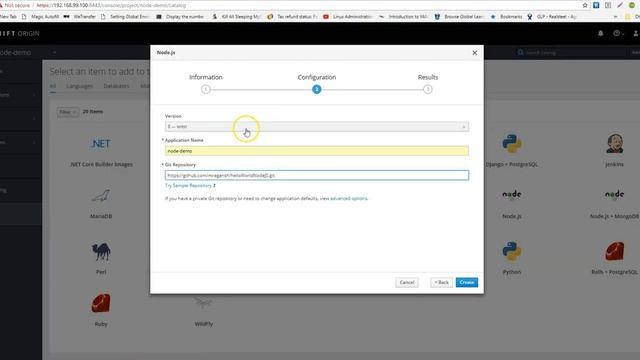The image size is (640, 360).
Task: Open the Tax refund status bookmark
Action: point(293,17)
